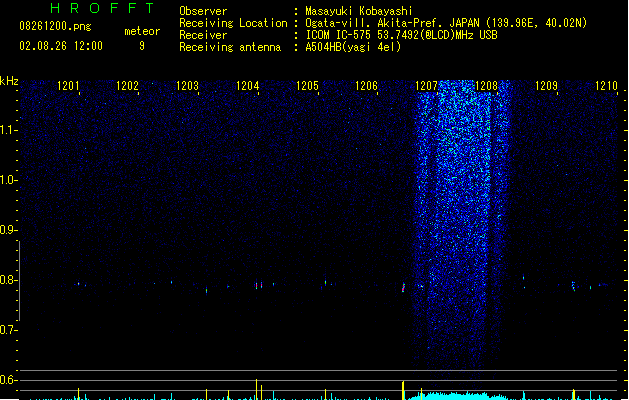Click the meteor count value 9
Screen dimensions: 629x400
tap(142, 46)
